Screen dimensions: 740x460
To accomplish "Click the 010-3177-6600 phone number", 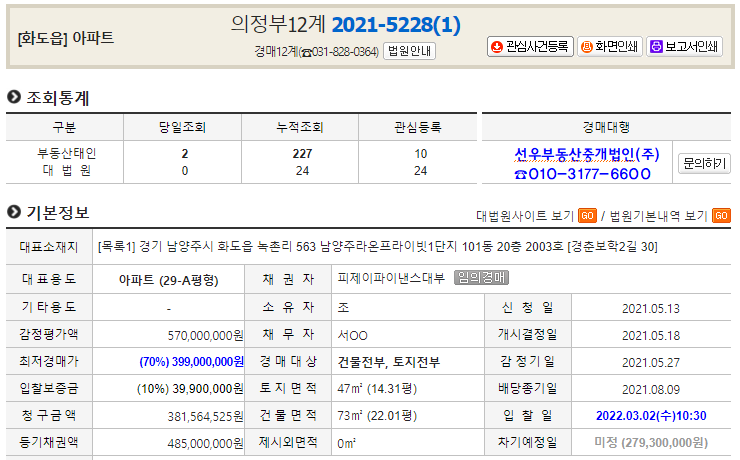I will click(x=583, y=174).
